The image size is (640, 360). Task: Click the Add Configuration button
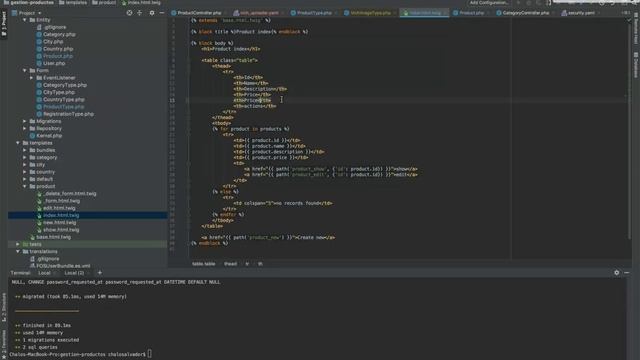[489, 3]
